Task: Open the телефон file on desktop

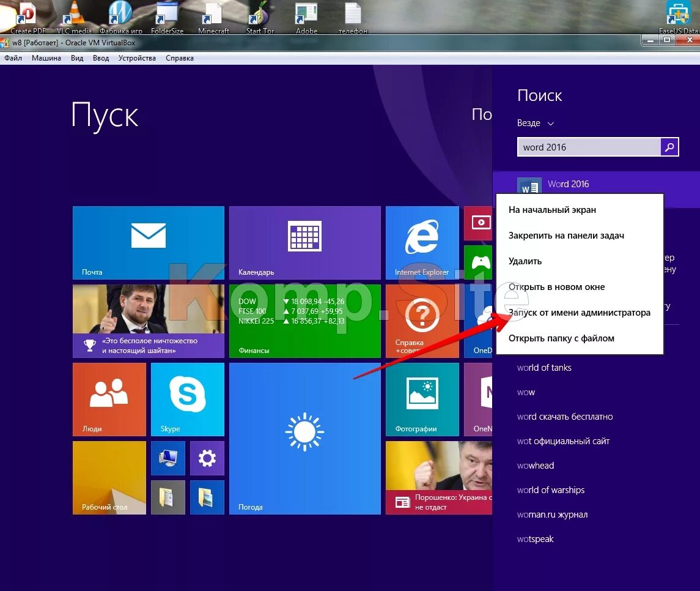Action: point(353,18)
